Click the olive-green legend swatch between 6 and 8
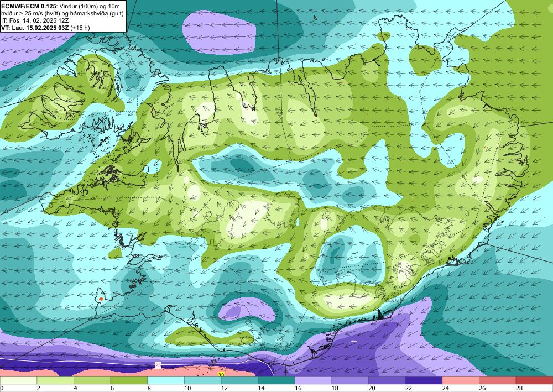Viewport: 553px width, 392px height. tap(129, 380)
